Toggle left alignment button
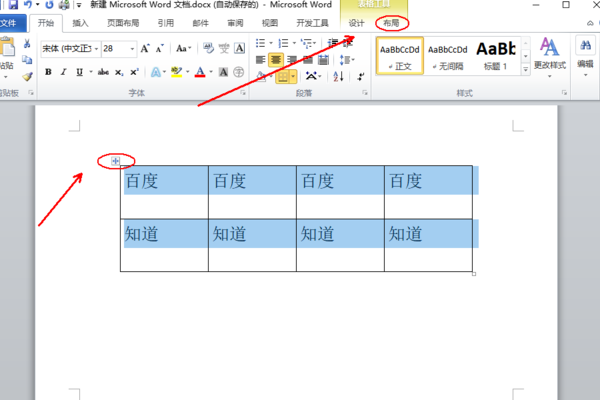The width and height of the screenshot is (600, 400). coord(261,60)
